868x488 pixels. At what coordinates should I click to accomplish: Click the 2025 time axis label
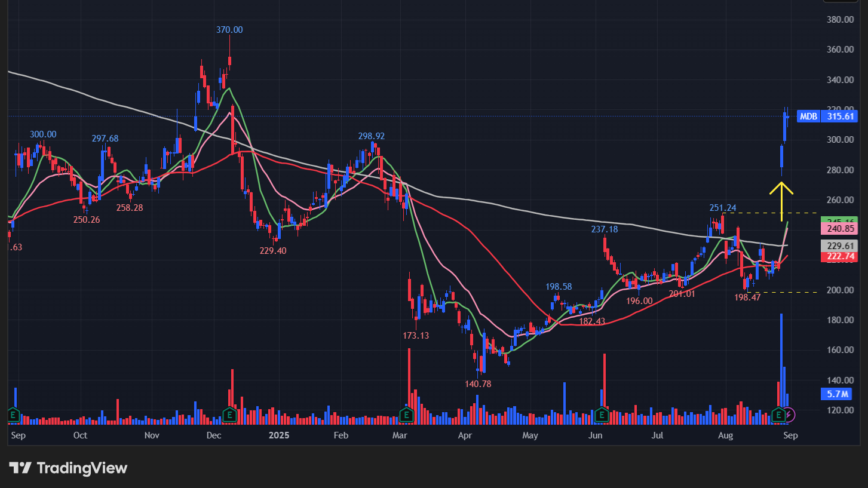279,435
